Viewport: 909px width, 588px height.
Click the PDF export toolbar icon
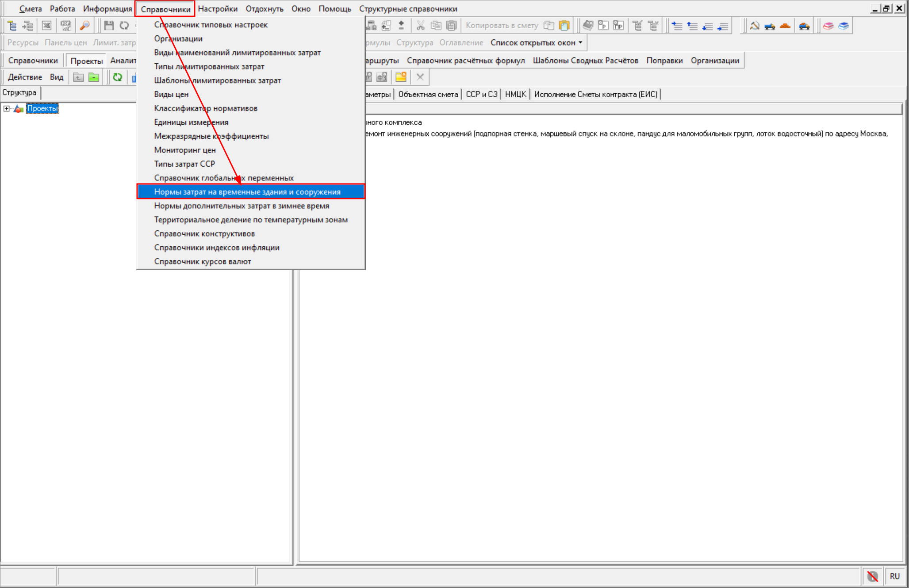coord(66,26)
